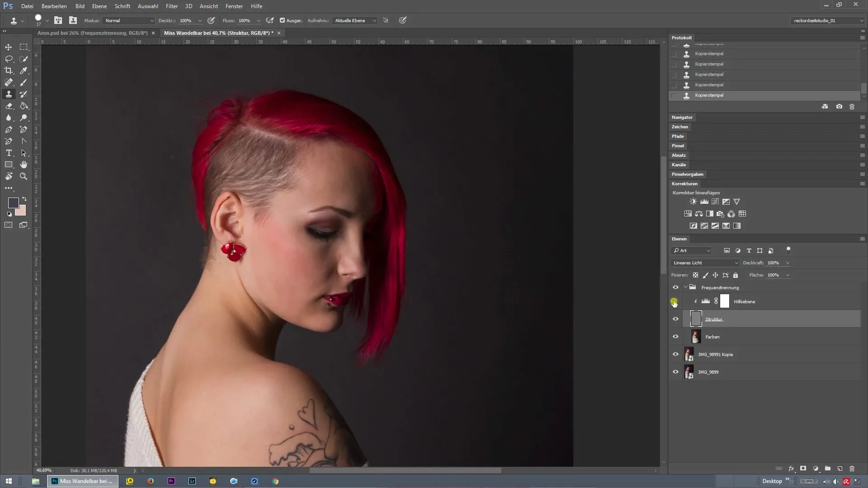Open the Ebene menu
This screenshot has width=868, height=488.
coord(99,6)
